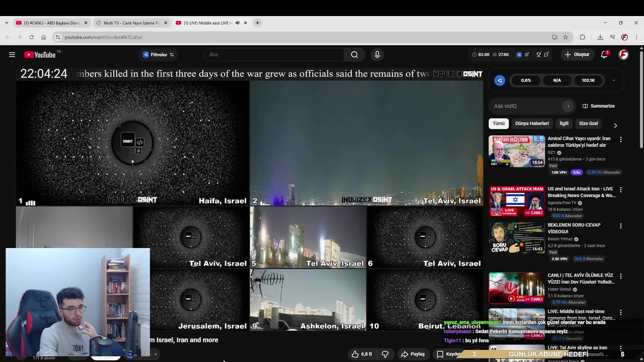Open the US and Israel Attack Iran live video

click(517, 202)
